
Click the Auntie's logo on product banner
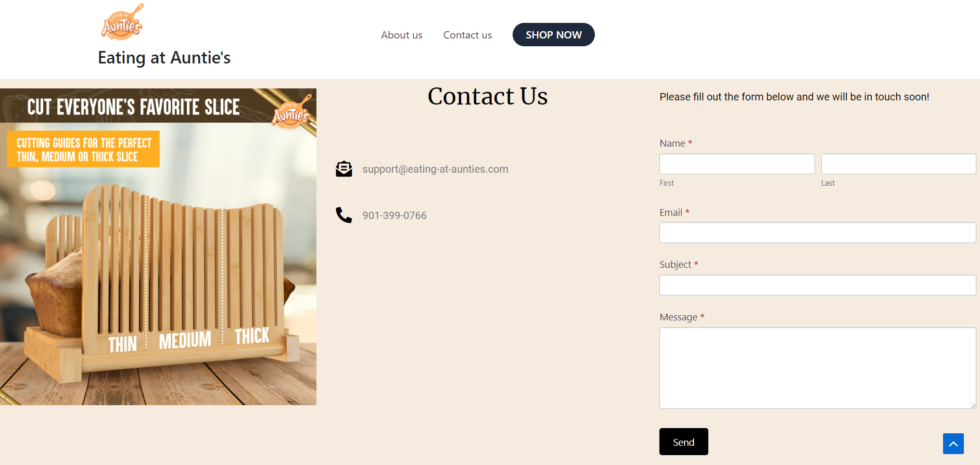click(292, 111)
